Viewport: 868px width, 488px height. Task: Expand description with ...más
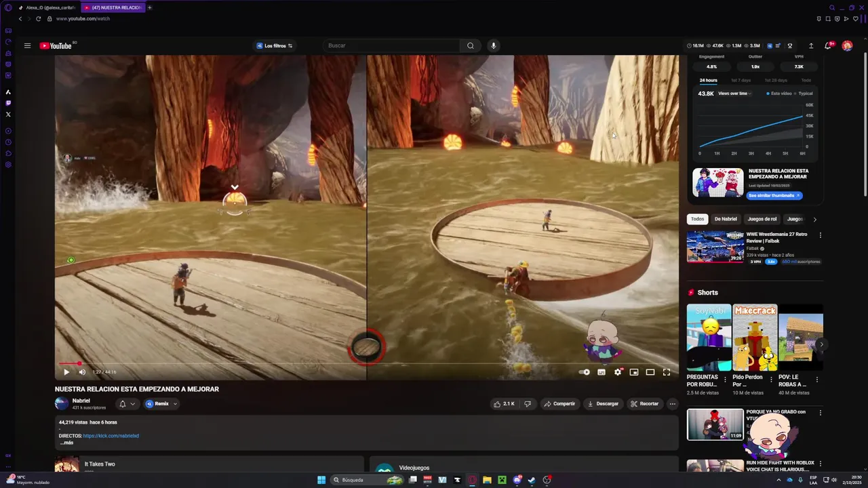(x=66, y=443)
